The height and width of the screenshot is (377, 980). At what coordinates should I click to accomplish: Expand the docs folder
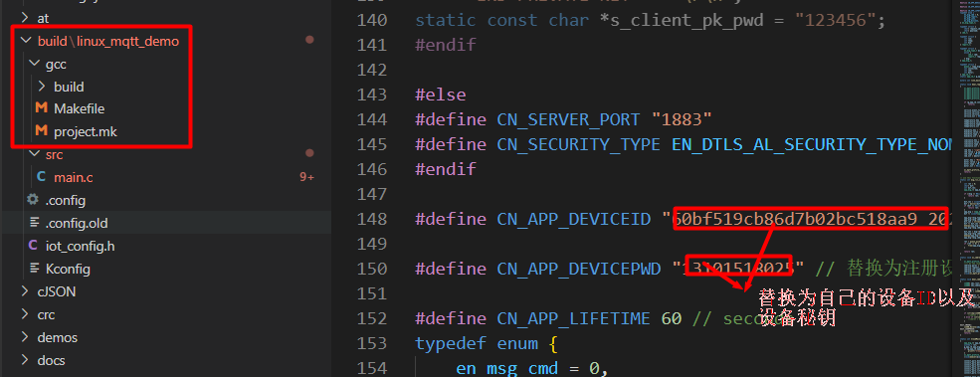(x=51, y=361)
